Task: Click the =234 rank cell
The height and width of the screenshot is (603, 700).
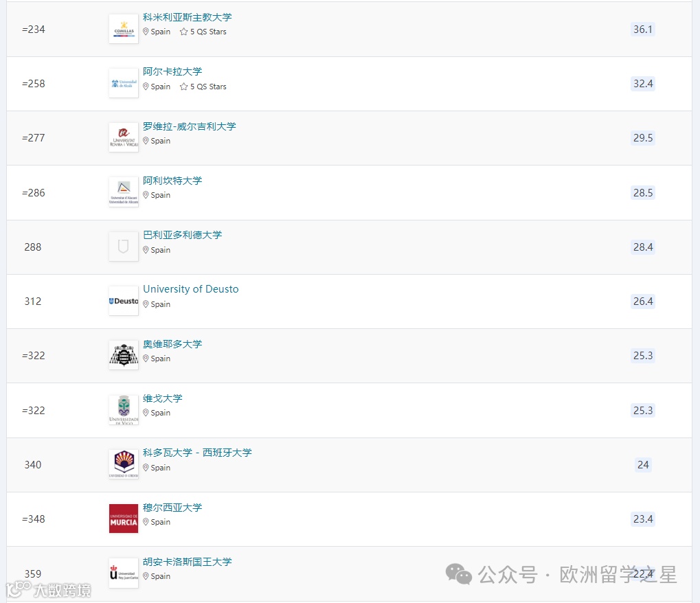Action: pos(32,30)
